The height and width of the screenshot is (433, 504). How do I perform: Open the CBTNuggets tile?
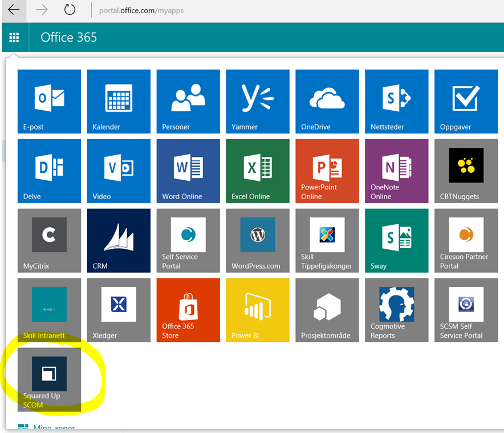466,171
